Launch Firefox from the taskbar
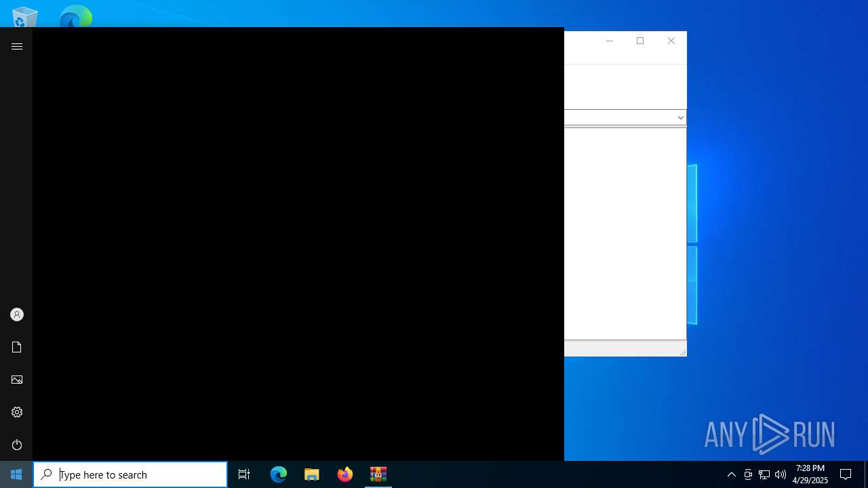868x488 pixels. [345, 474]
